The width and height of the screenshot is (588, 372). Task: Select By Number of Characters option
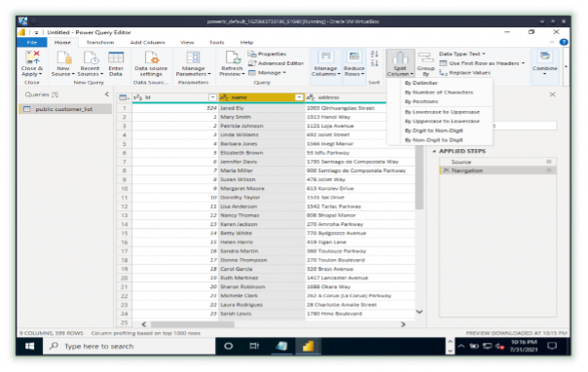point(439,93)
